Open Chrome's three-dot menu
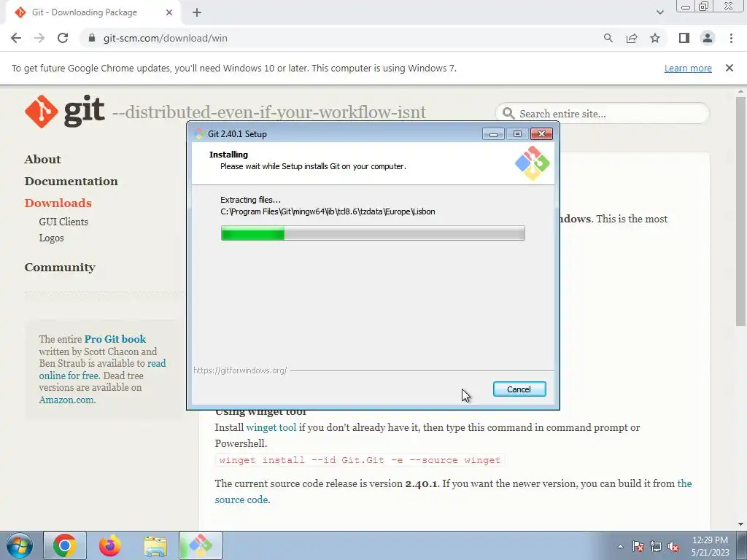747x560 pixels. point(731,38)
